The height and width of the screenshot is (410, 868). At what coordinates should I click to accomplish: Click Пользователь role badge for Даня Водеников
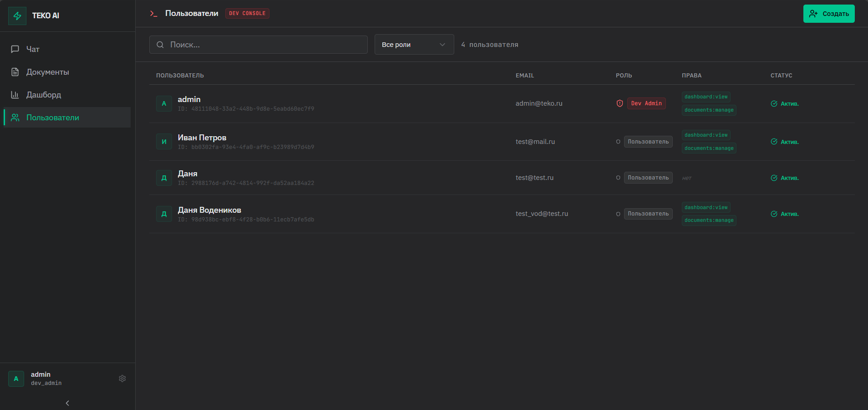pyautogui.click(x=648, y=214)
